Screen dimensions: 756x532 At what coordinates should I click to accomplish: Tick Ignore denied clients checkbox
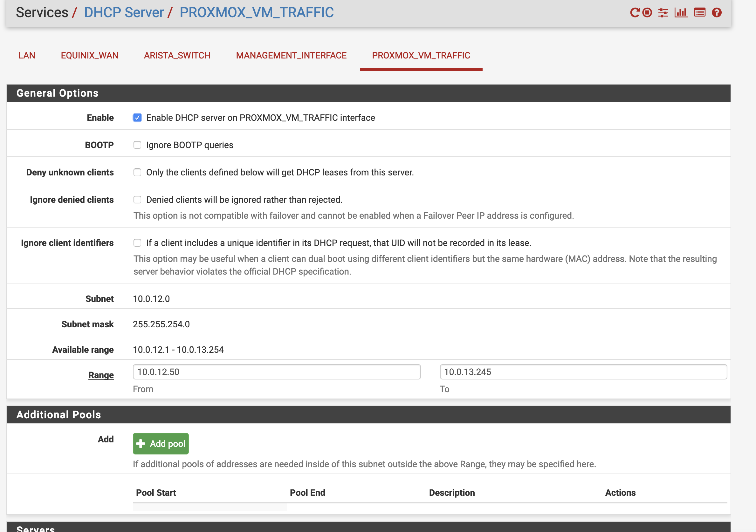tap(137, 200)
